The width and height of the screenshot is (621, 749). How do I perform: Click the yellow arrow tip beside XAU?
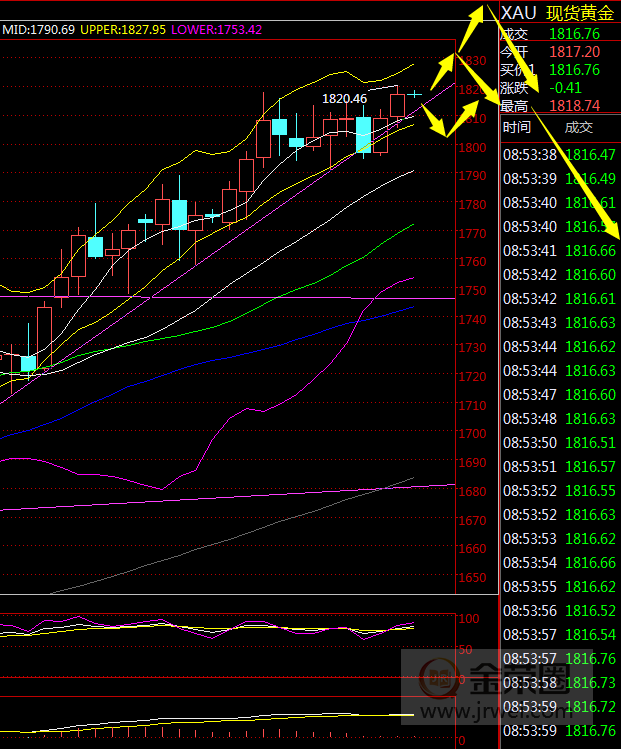tap(482, 12)
